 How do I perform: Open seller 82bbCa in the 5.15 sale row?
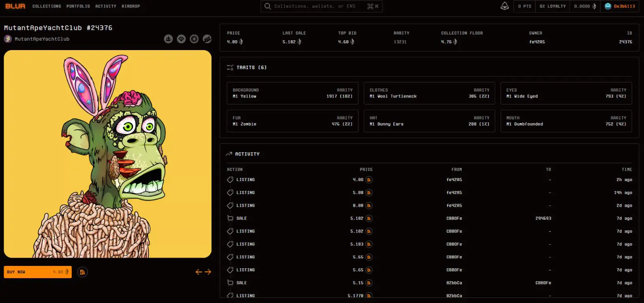(454, 283)
